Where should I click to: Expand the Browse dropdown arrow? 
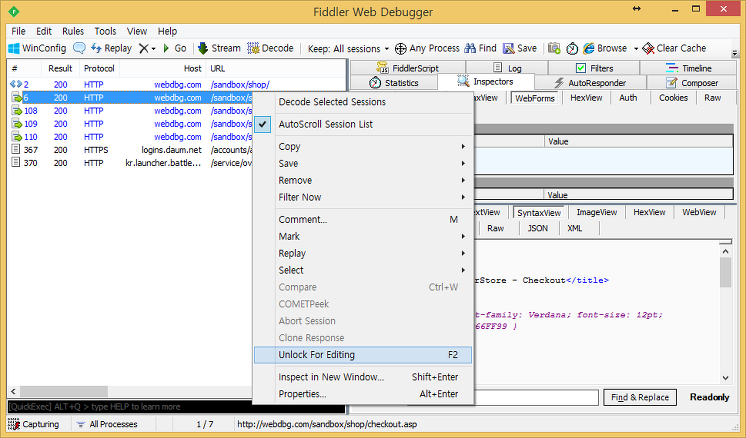(636, 49)
